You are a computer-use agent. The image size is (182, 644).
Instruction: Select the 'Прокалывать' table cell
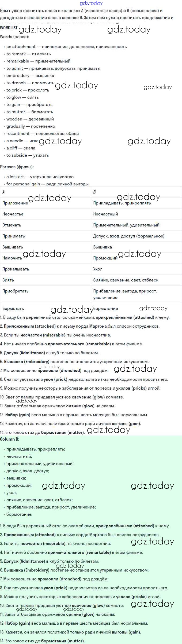pyautogui.click(x=16, y=269)
